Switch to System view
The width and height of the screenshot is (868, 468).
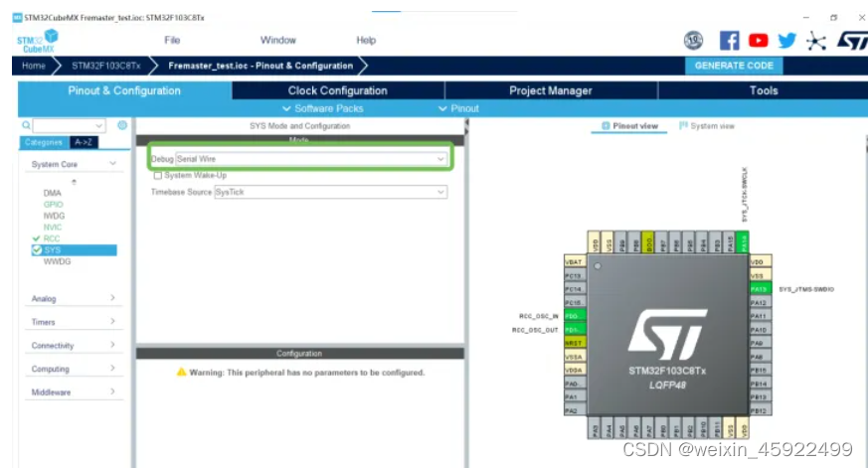tap(707, 126)
